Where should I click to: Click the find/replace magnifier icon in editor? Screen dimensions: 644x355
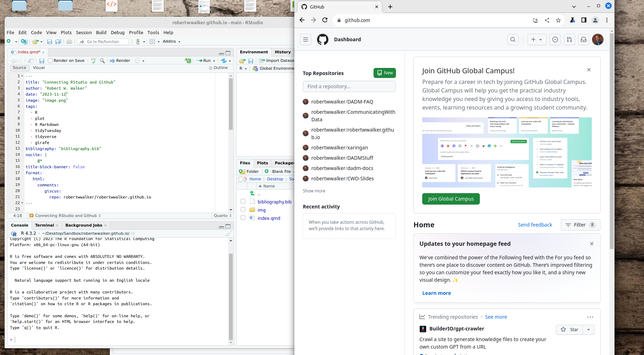[x=102, y=61]
